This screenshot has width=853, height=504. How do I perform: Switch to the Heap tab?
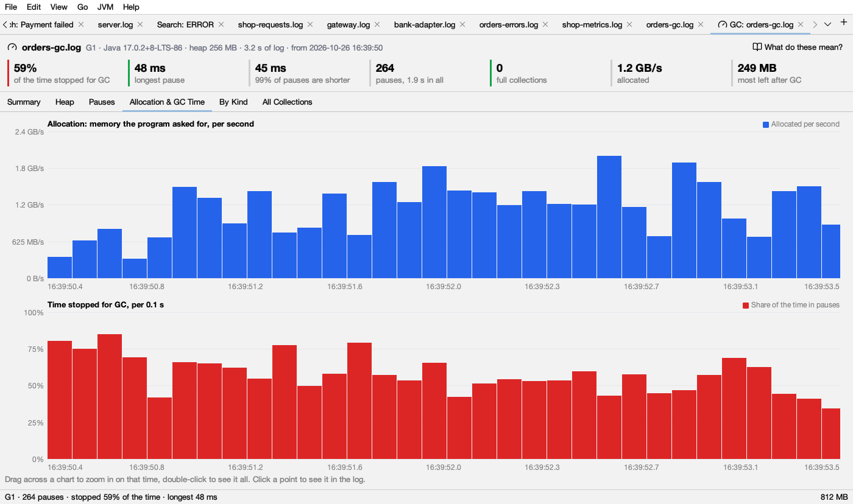[x=65, y=102]
